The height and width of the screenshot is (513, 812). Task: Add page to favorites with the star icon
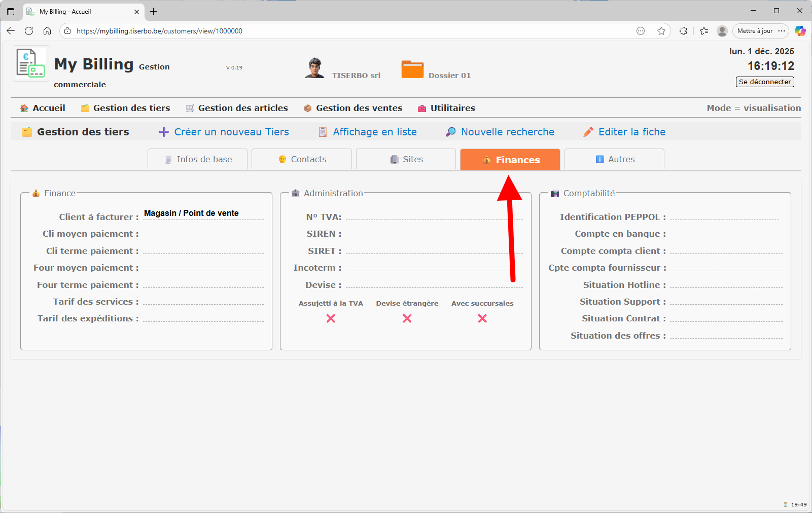tap(661, 31)
